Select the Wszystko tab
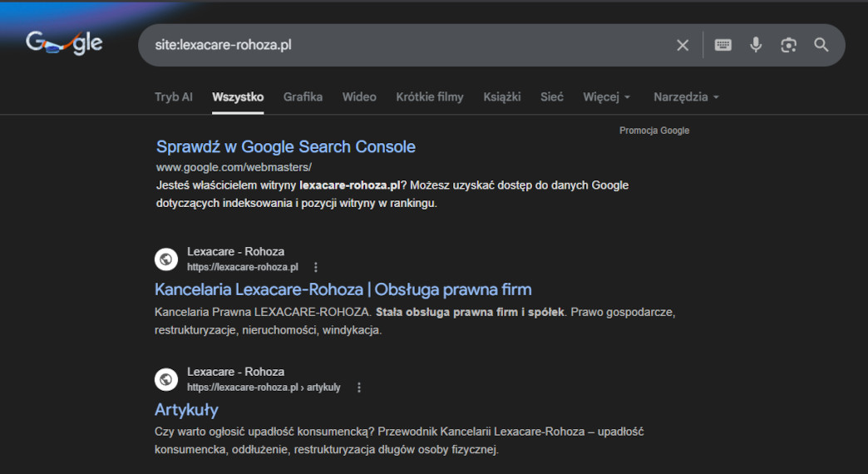 pos(238,97)
